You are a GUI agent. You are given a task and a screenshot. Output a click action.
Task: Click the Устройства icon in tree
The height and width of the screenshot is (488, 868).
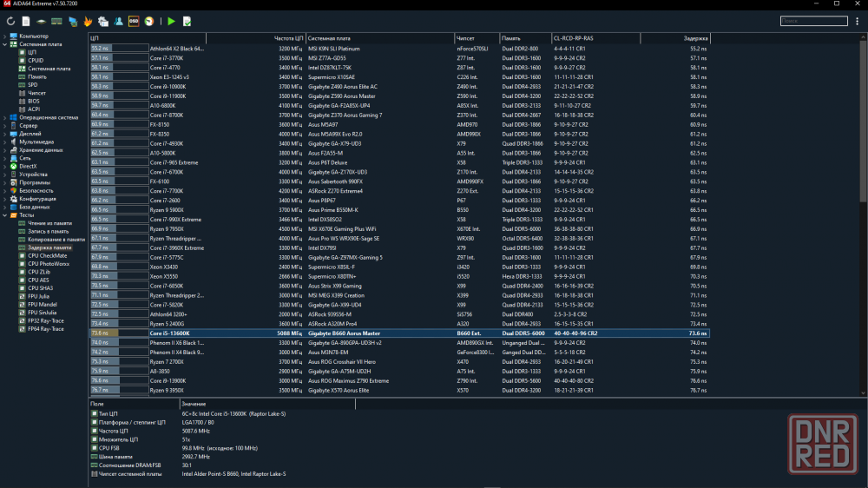pyautogui.click(x=14, y=175)
